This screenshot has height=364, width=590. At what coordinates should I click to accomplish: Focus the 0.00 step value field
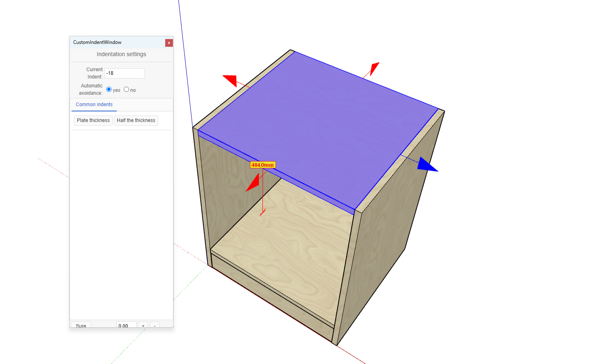click(x=126, y=325)
